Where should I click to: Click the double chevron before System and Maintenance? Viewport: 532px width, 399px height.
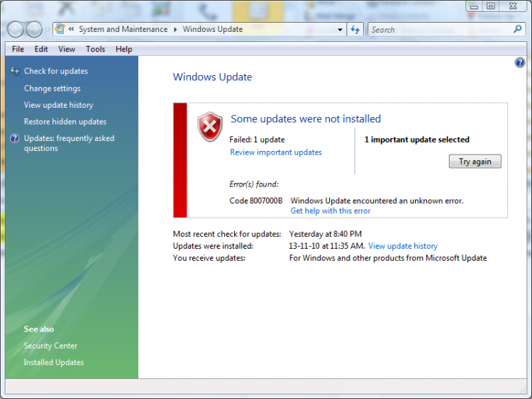click(71, 29)
